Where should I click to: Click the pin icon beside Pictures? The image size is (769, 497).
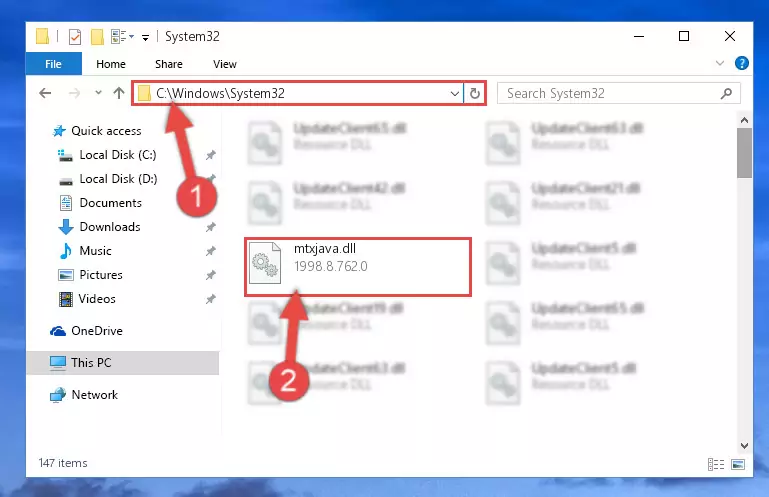click(x=210, y=275)
